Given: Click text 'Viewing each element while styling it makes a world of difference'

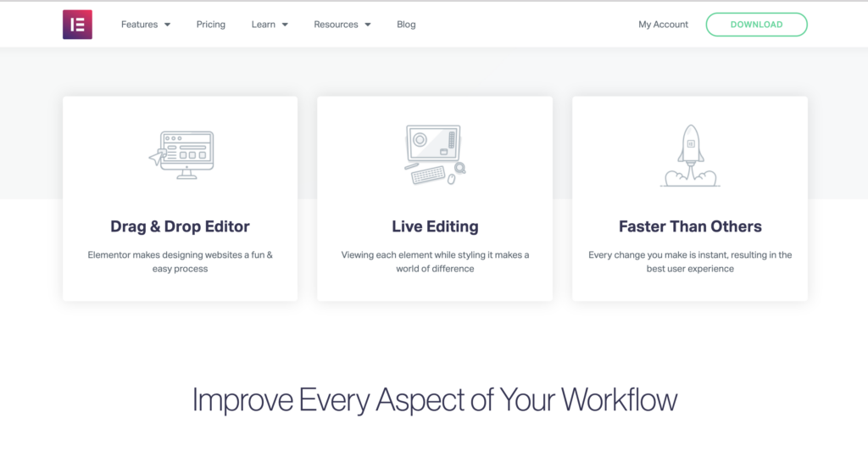Looking at the screenshot, I should (435, 261).
